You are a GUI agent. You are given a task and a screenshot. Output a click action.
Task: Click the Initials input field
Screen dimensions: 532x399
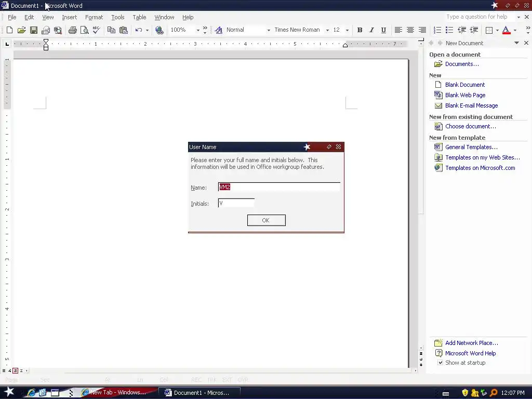click(236, 203)
